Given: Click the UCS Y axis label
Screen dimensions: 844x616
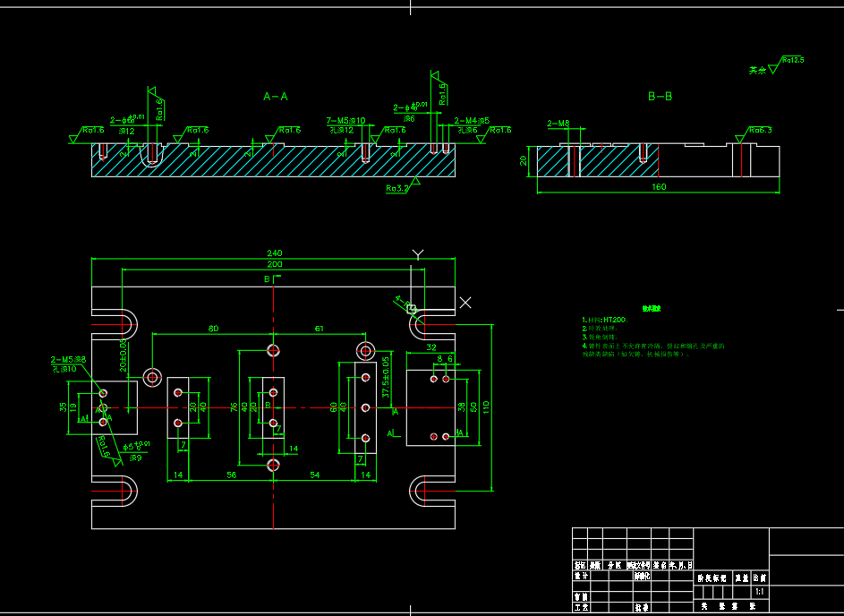Looking at the screenshot, I should [x=416, y=255].
